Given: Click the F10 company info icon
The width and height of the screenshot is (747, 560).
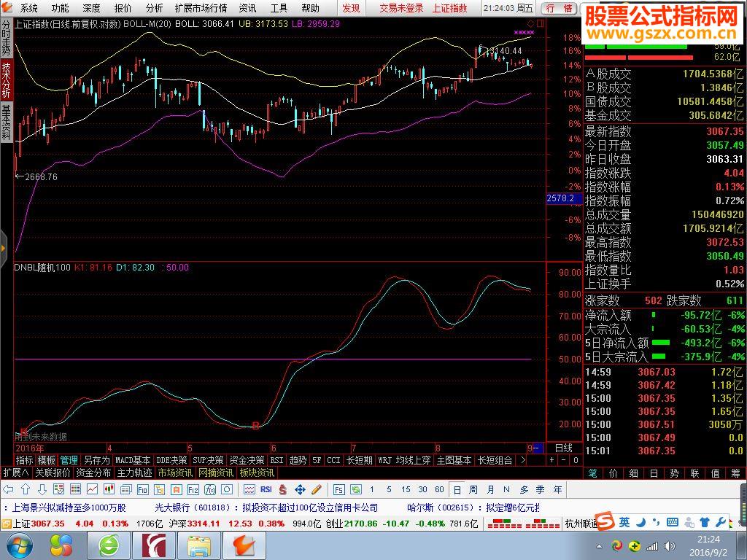Looking at the screenshot, I should [x=143, y=489].
